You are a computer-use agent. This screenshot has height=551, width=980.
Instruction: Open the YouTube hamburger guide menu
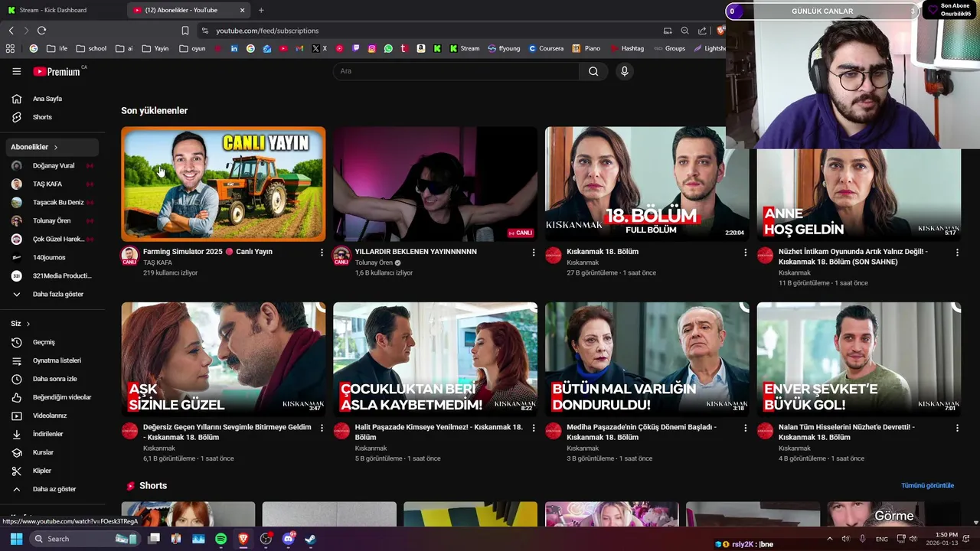tap(16, 71)
